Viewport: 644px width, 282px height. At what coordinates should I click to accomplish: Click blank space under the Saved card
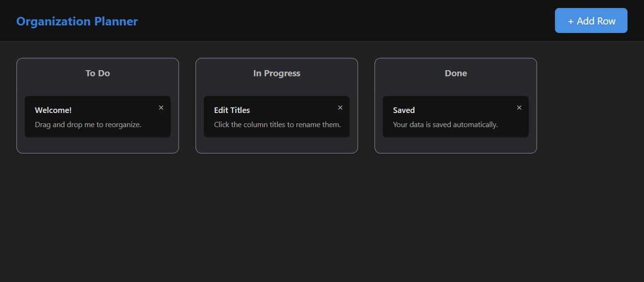(x=456, y=145)
